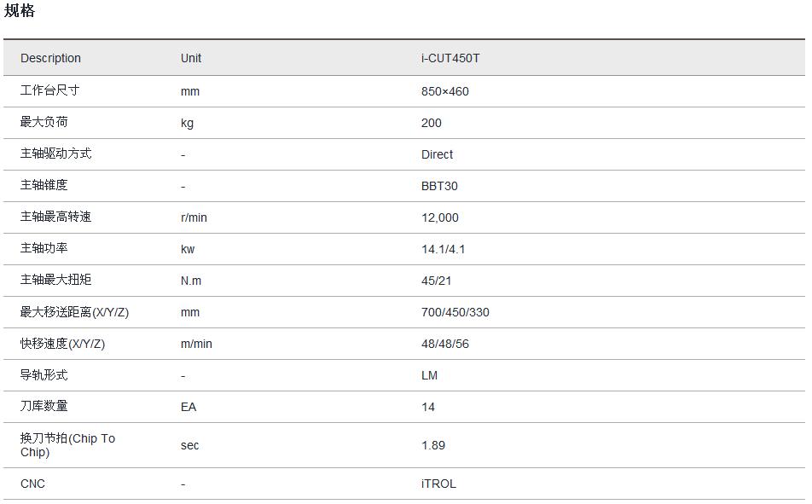Image resolution: width=812 pixels, height=504 pixels.
Task: Select the 工作台尺寸 row label
Action: 49,90
